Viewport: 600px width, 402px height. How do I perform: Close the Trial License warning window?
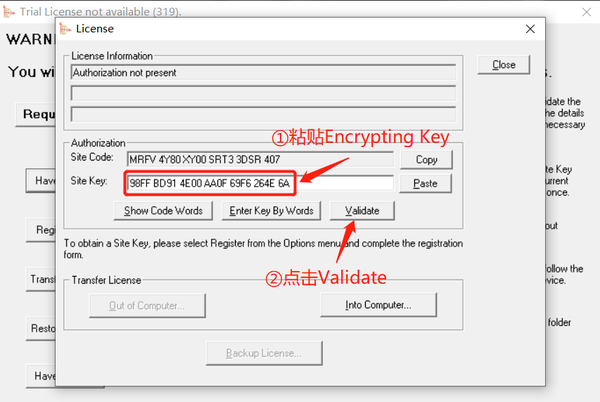click(586, 12)
